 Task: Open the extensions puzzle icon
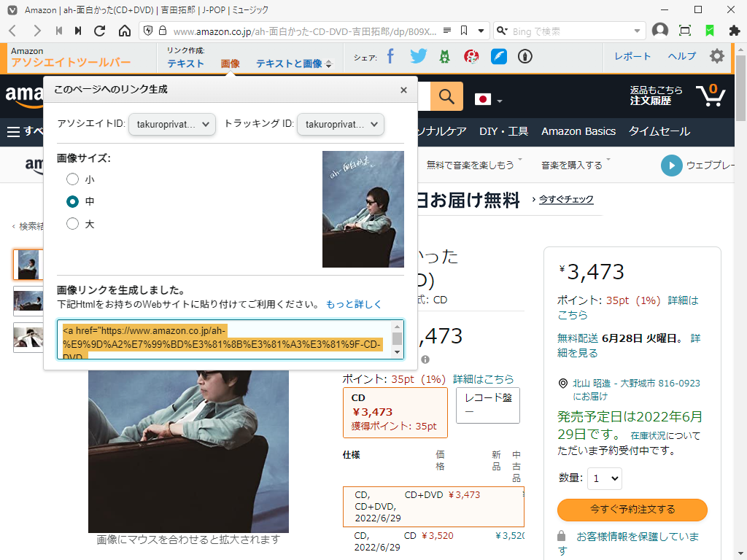[734, 31]
